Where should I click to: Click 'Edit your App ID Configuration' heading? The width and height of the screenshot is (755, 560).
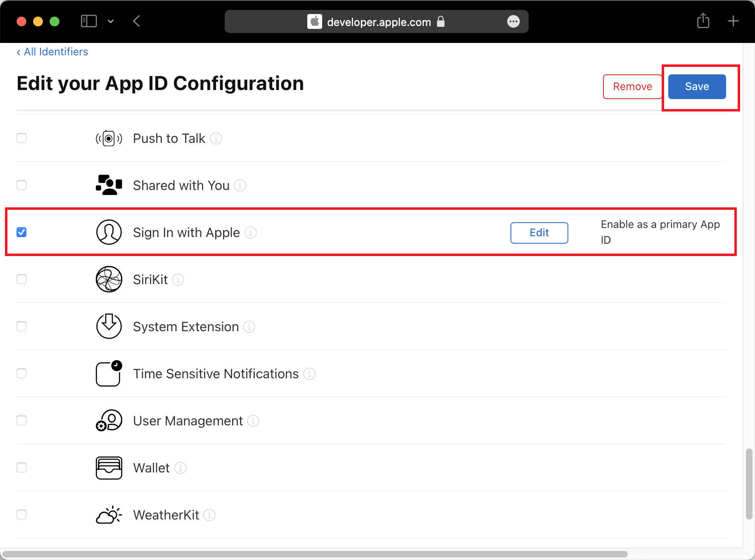160,83
